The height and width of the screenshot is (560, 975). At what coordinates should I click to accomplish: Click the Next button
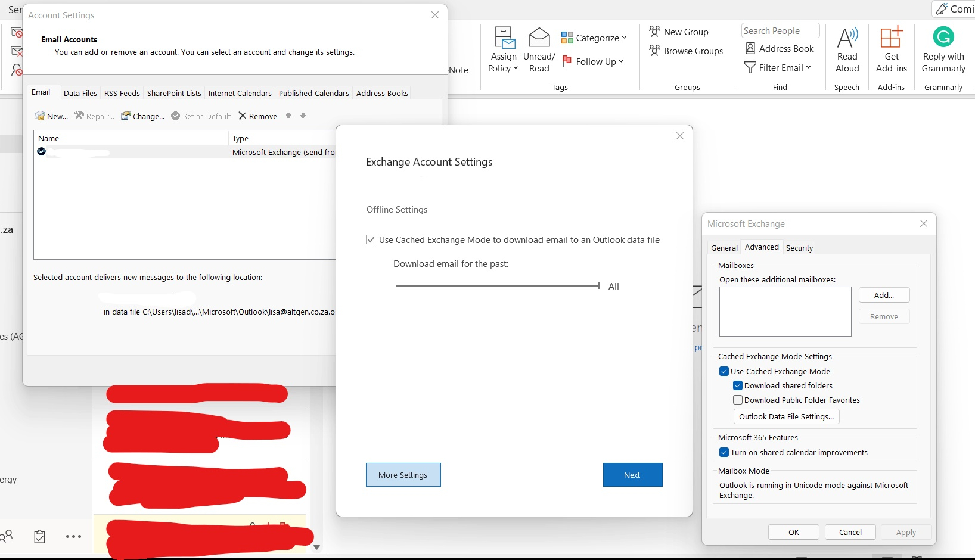tap(632, 475)
